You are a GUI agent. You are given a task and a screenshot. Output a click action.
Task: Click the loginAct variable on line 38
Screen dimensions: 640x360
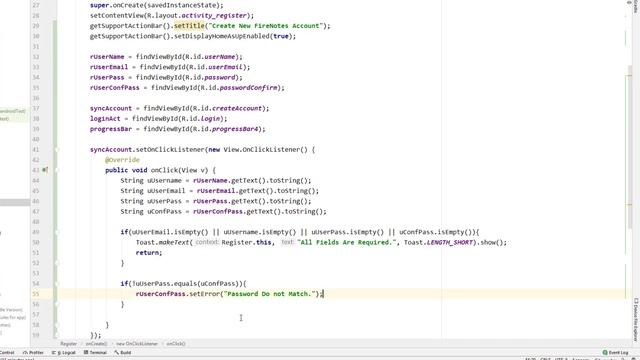[x=105, y=119]
